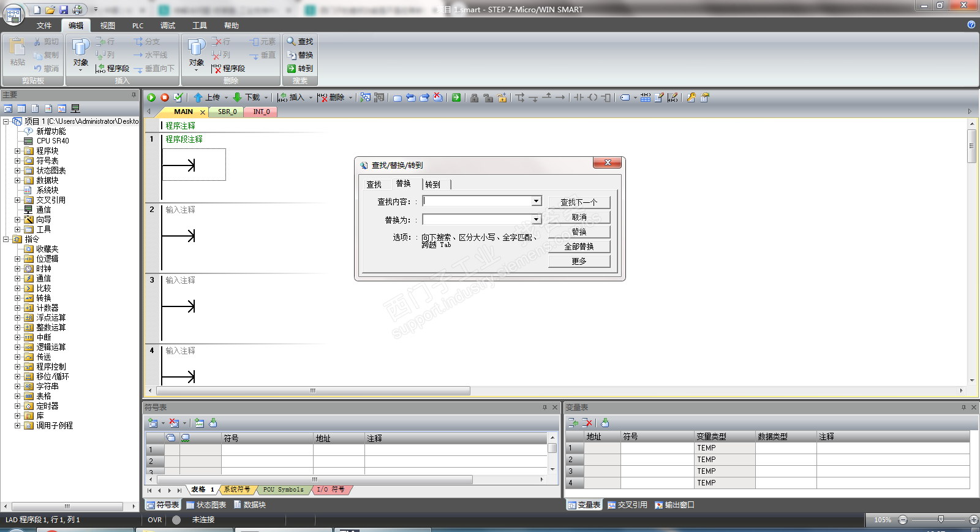Click the delete row icon in 变量表 panel

tap(587, 422)
